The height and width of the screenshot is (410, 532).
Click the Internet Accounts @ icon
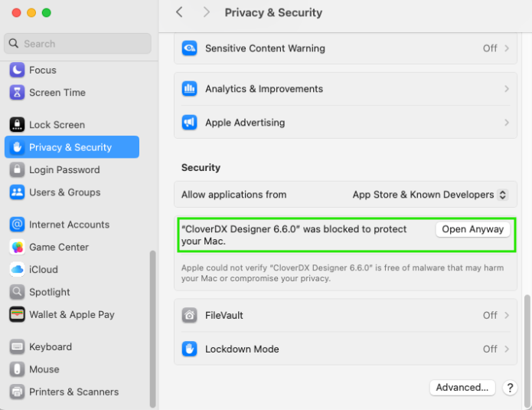[17, 225]
